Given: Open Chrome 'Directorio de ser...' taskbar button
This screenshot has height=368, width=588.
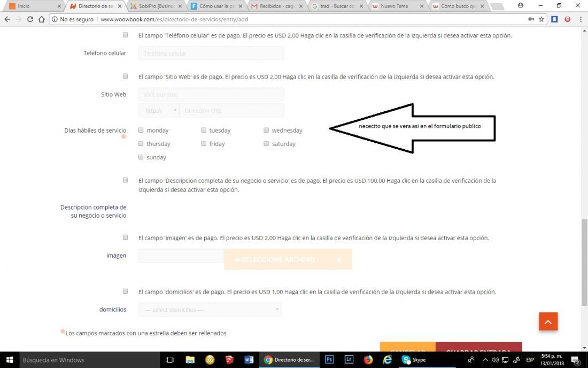Looking at the screenshot, I should click(x=289, y=360).
